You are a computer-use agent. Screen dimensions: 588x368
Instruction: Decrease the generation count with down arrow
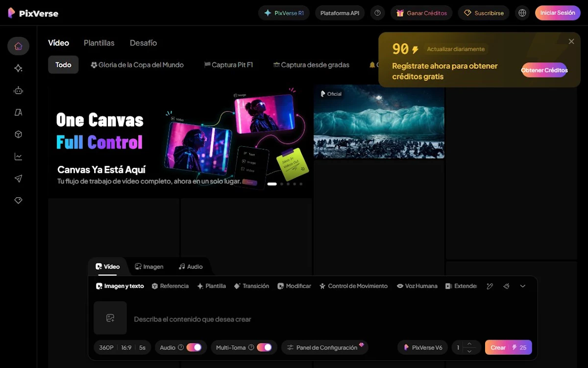pyautogui.click(x=469, y=351)
